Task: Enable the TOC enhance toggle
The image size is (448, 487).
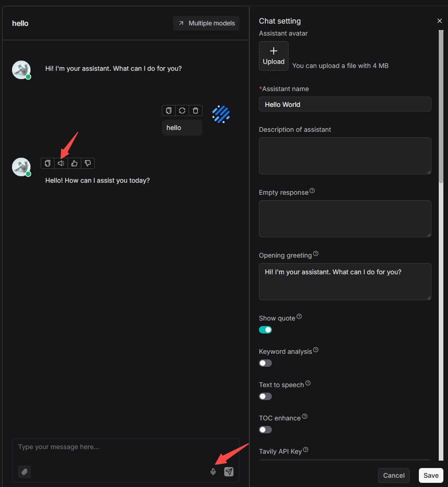Action: [x=265, y=430]
